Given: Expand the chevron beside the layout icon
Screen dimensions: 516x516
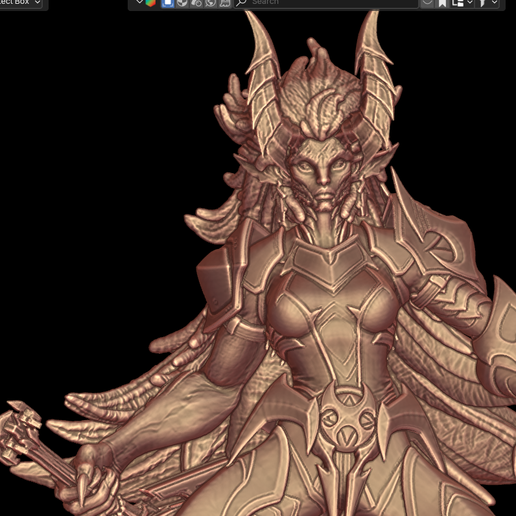Looking at the screenshot, I should [470, 3].
